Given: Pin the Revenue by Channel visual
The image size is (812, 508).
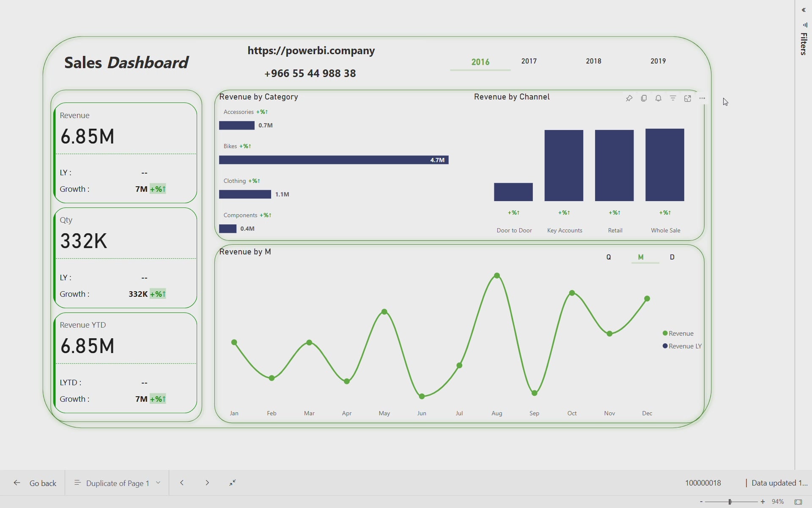Looking at the screenshot, I should (x=629, y=98).
